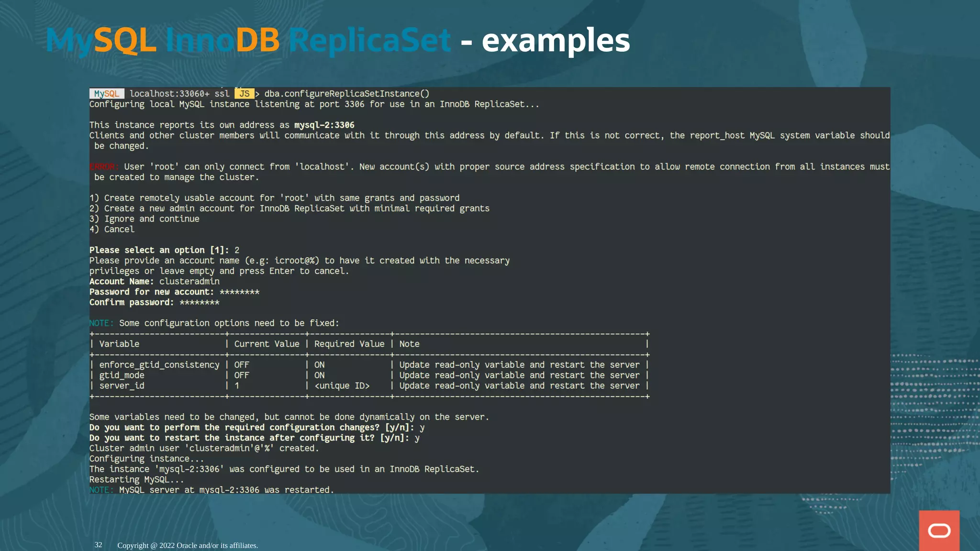Viewport: 980px width, 551px height.
Task: Click option 1 'Create remotely usable account'
Action: coord(274,198)
